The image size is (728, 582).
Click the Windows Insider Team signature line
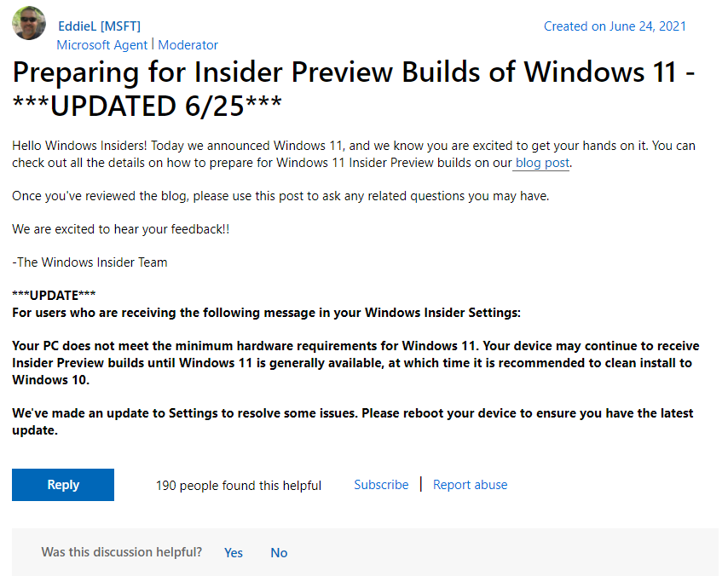click(x=90, y=262)
